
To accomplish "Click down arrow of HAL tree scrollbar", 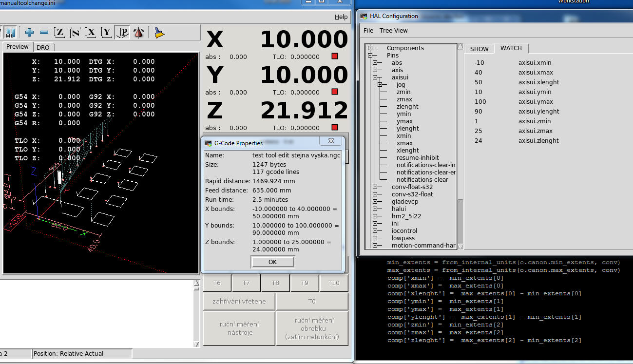I will [x=460, y=246].
